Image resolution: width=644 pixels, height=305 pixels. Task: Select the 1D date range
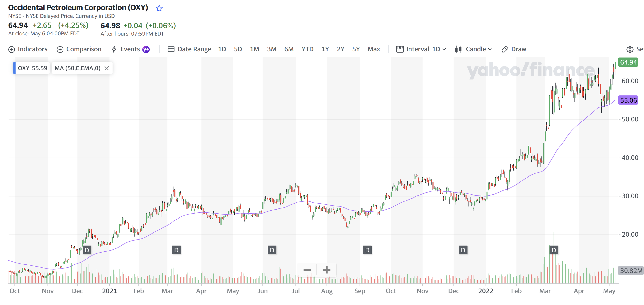tap(222, 49)
